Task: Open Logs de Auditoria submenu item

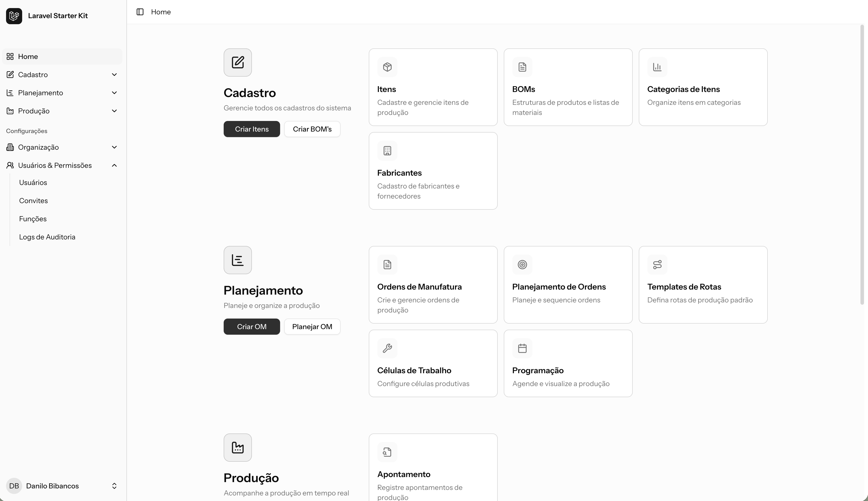Action: click(47, 237)
